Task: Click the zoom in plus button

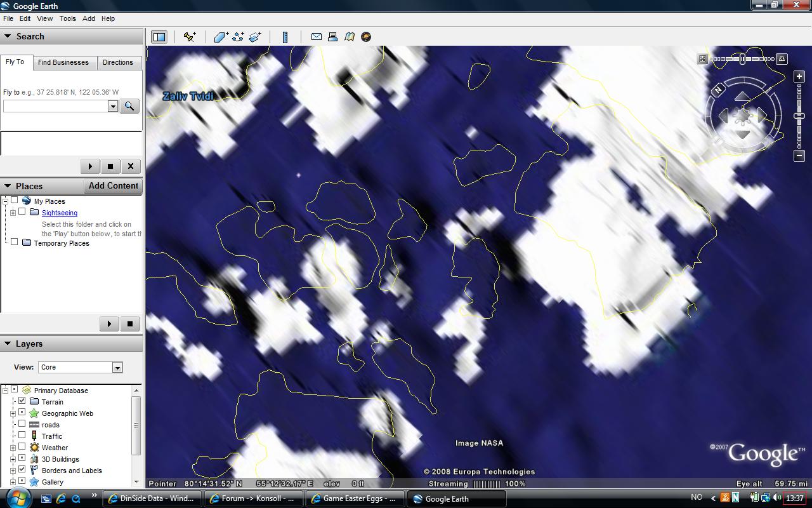Action: [799, 76]
